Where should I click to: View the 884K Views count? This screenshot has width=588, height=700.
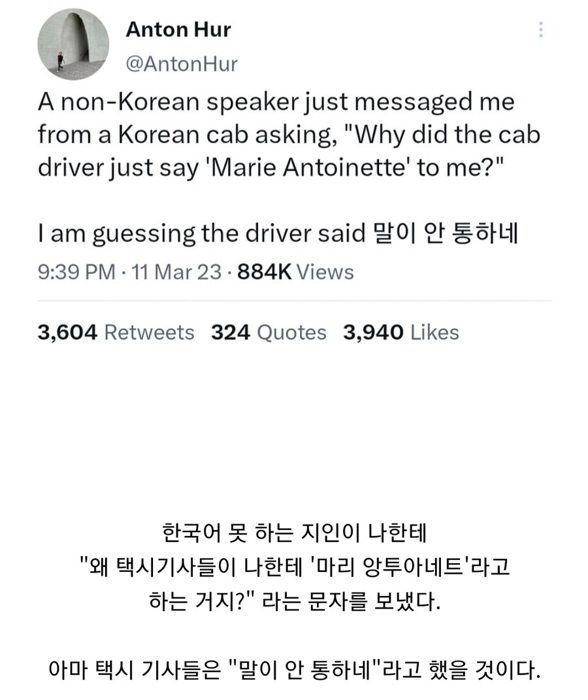coord(295,272)
